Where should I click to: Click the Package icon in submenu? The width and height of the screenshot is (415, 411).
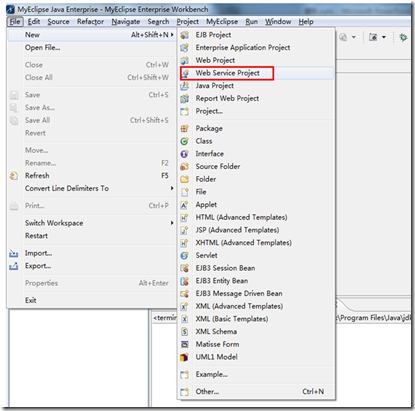pos(184,129)
